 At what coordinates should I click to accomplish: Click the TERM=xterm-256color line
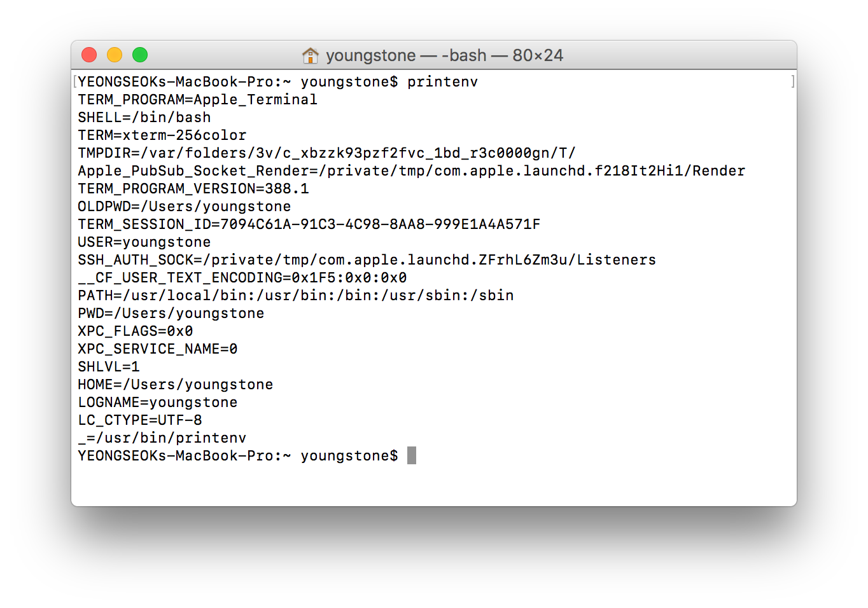click(x=162, y=135)
